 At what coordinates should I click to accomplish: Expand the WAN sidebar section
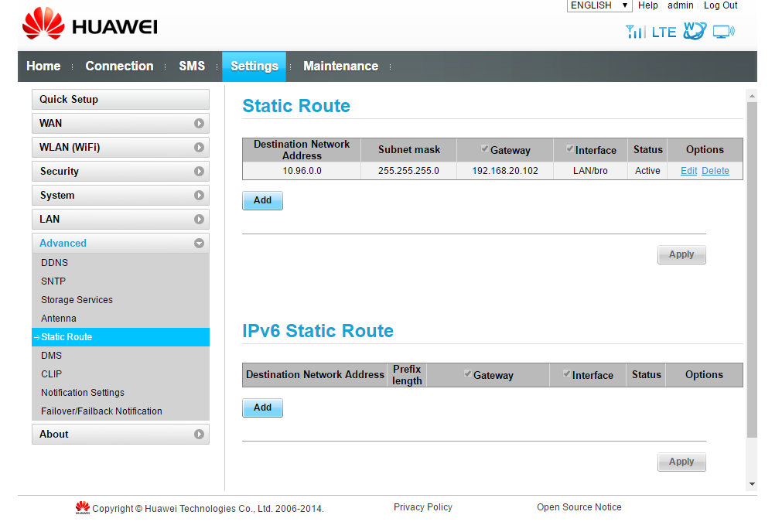click(120, 123)
